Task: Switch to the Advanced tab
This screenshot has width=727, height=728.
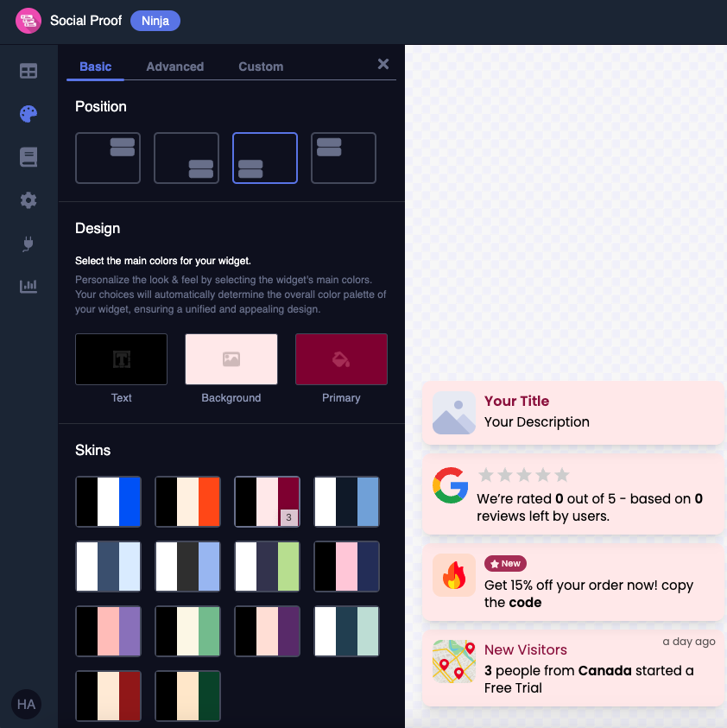Action: click(x=174, y=66)
